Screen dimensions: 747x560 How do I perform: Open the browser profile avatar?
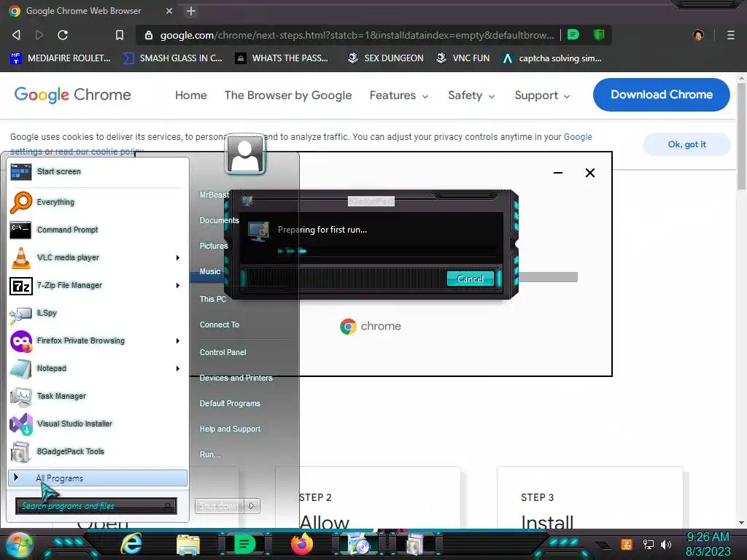(698, 35)
